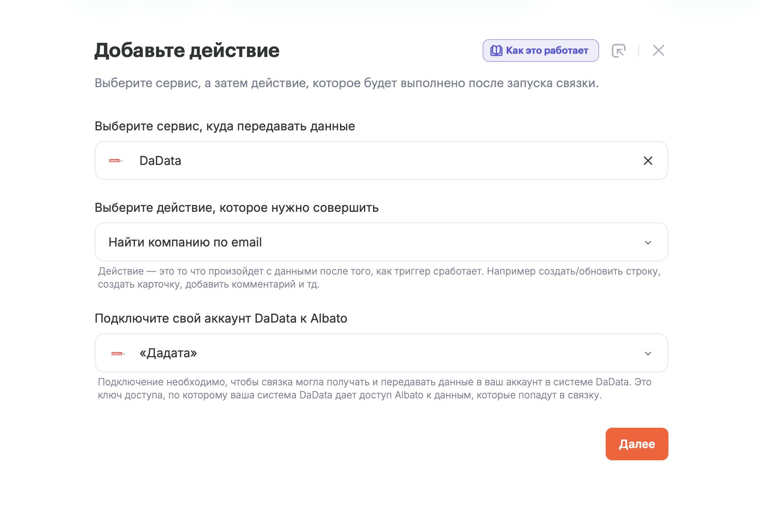
Task: Clear the selected DaData service
Action: pyautogui.click(x=648, y=160)
